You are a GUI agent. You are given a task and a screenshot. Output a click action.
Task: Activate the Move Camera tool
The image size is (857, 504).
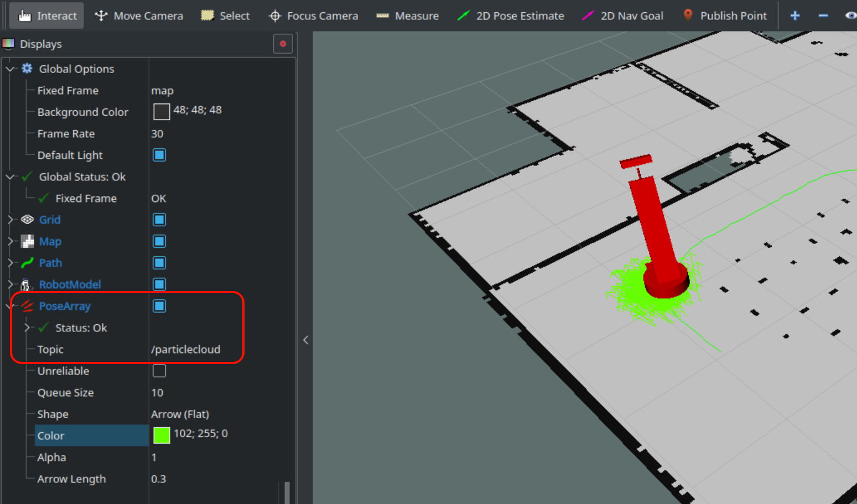click(x=139, y=15)
